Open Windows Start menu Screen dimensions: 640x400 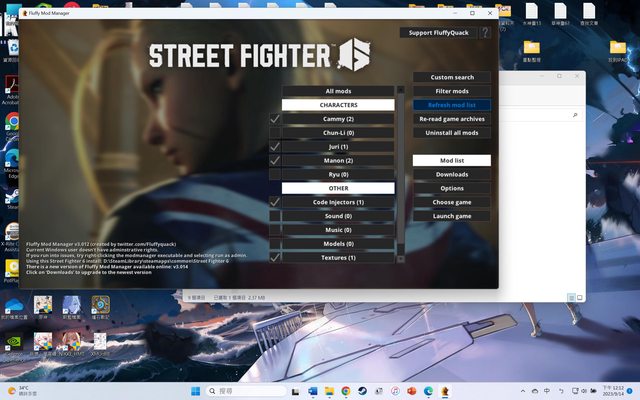(195, 390)
